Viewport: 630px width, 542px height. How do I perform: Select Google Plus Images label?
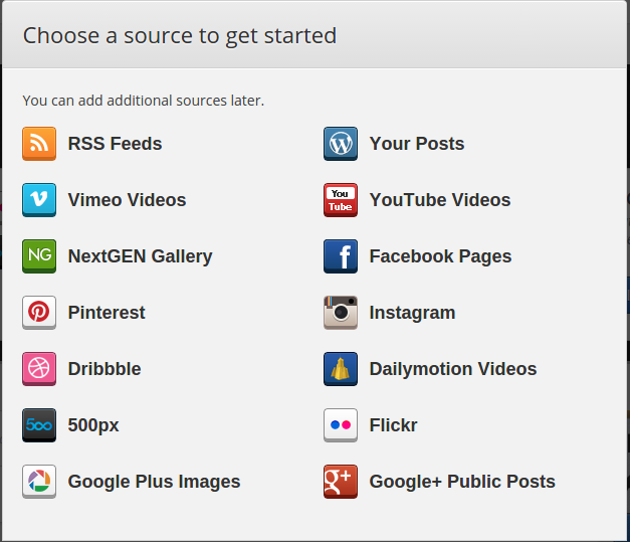click(x=154, y=482)
